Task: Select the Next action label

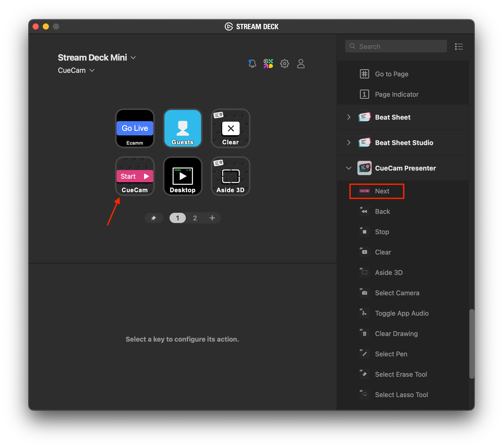Action: 382,191
